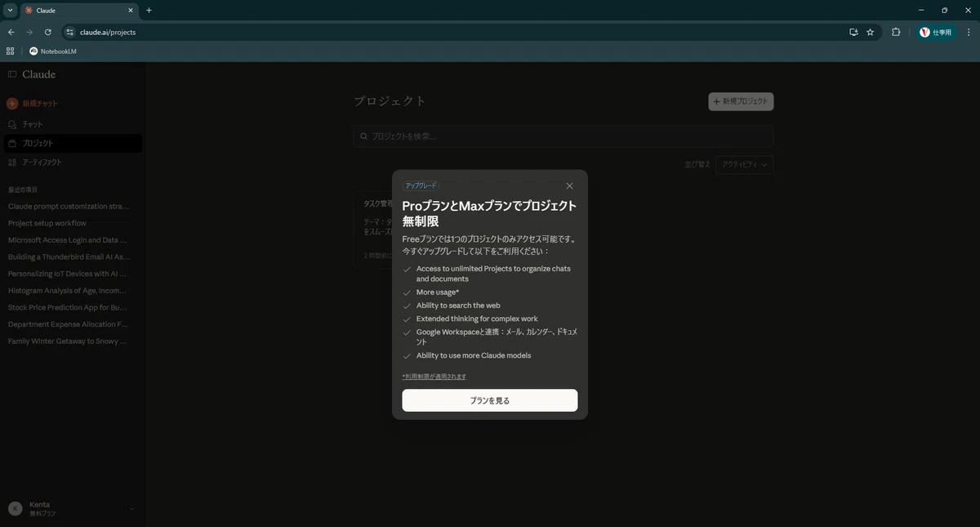Open Histogram Analysis of Age chat
Image resolution: width=980 pixels, height=527 pixels.
68,290
